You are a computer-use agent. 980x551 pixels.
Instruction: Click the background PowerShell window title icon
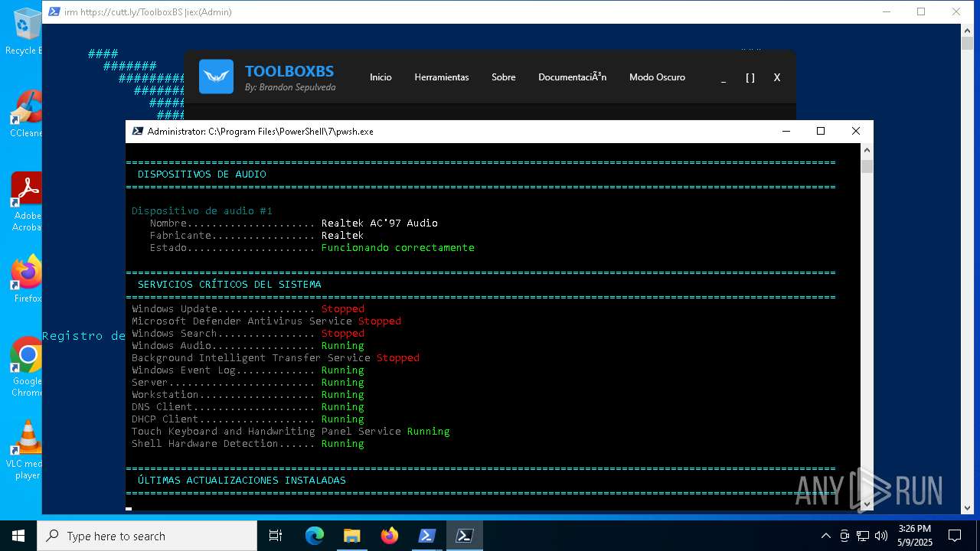tap(54, 11)
